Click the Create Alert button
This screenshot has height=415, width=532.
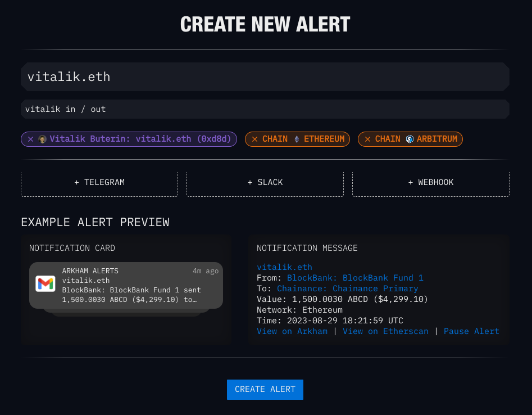click(x=265, y=390)
